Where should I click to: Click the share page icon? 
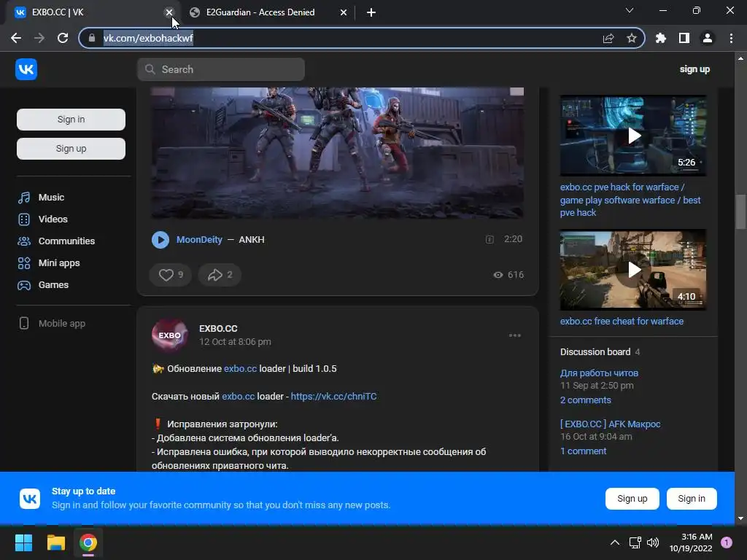(x=608, y=38)
